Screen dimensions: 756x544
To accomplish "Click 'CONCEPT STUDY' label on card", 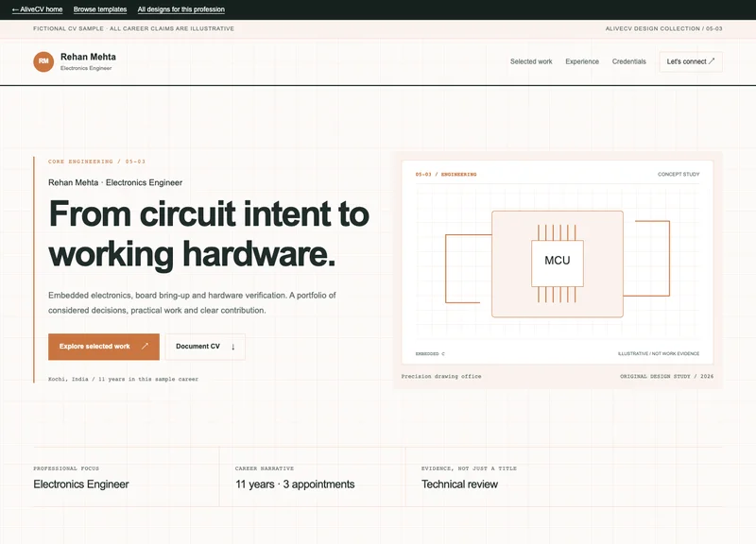I will [x=679, y=175].
